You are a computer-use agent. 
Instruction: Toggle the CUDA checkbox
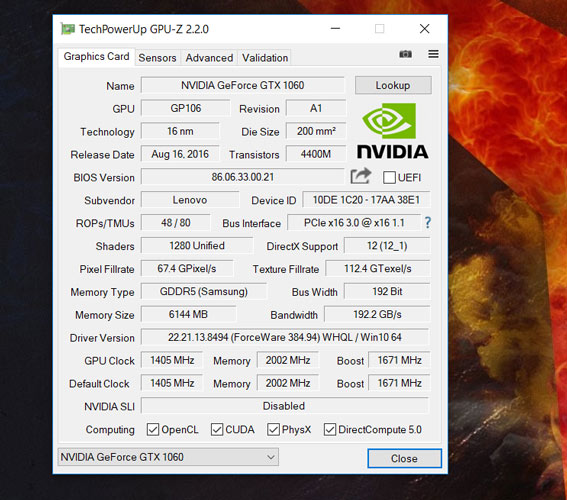tap(217, 430)
